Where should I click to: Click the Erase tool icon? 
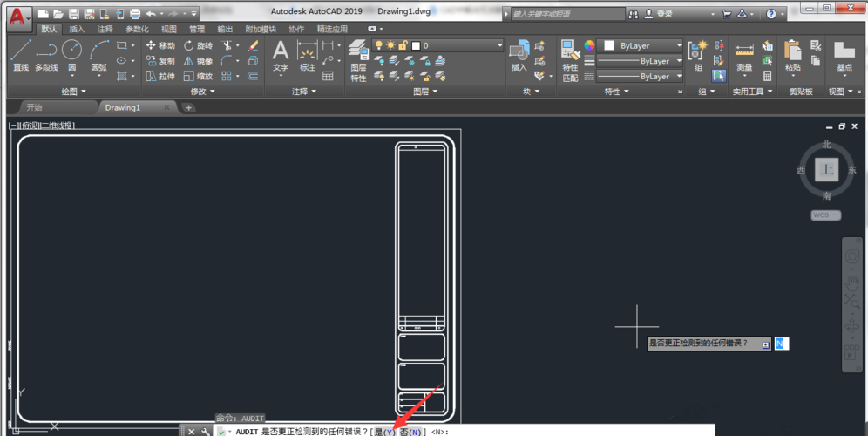[x=253, y=45]
